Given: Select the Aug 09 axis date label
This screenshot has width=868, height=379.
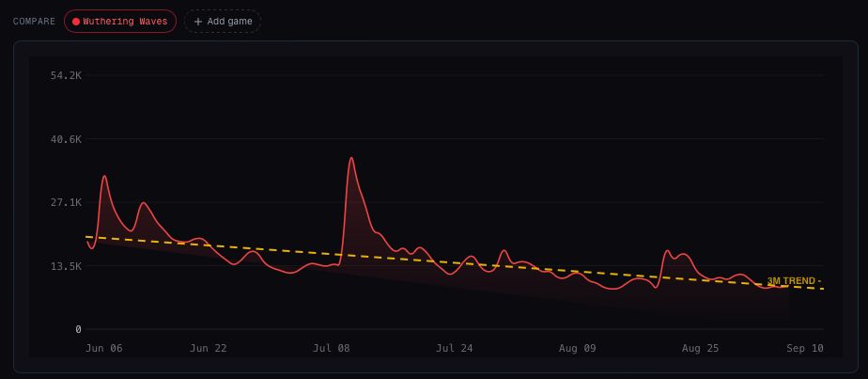Looking at the screenshot, I should point(578,349).
